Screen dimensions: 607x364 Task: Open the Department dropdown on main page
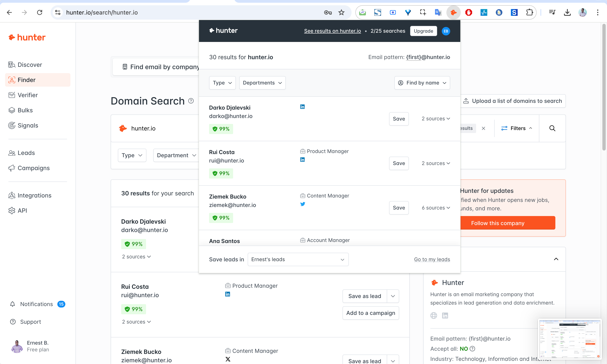(x=176, y=155)
